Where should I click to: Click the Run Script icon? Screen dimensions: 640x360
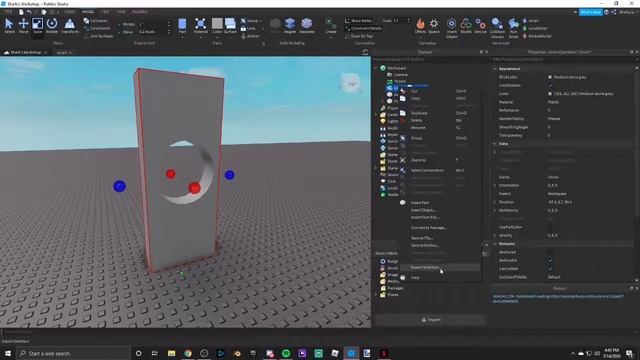point(513,28)
